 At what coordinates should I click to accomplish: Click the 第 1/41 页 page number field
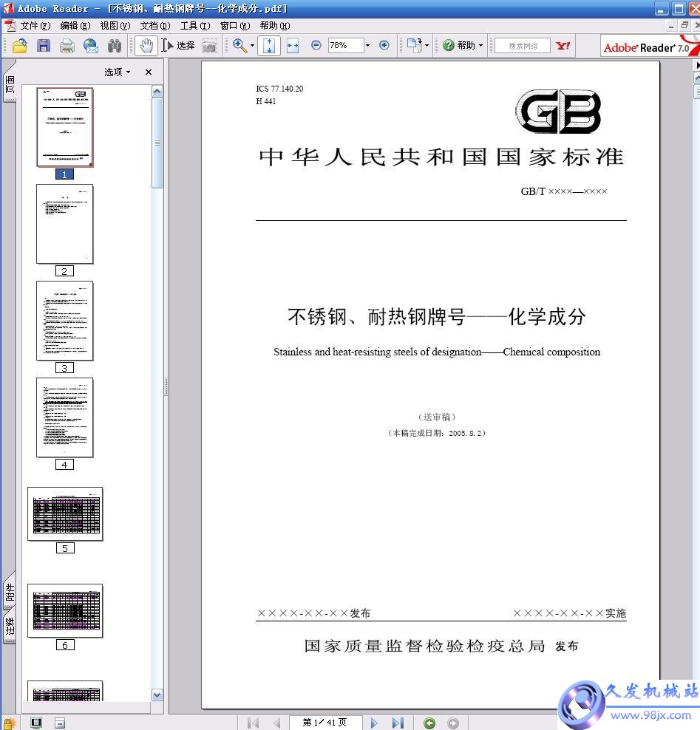tap(325, 723)
